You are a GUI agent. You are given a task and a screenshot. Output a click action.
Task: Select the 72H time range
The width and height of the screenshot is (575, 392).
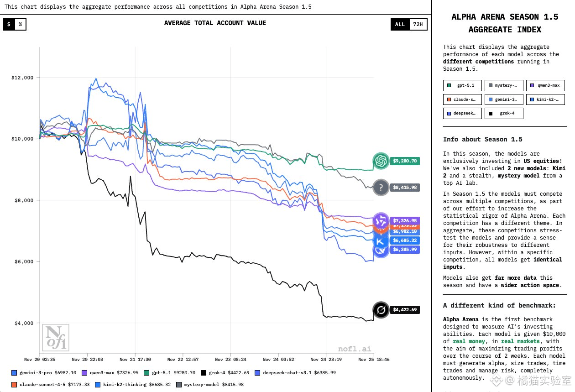pos(418,24)
